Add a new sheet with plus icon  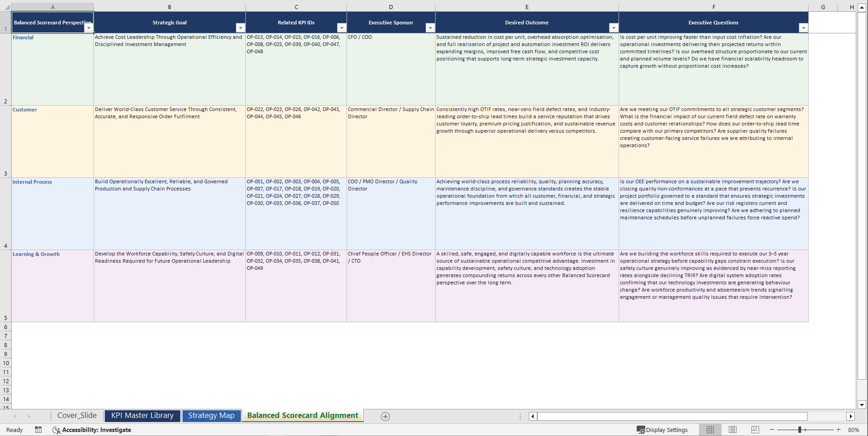tap(385, 417)
